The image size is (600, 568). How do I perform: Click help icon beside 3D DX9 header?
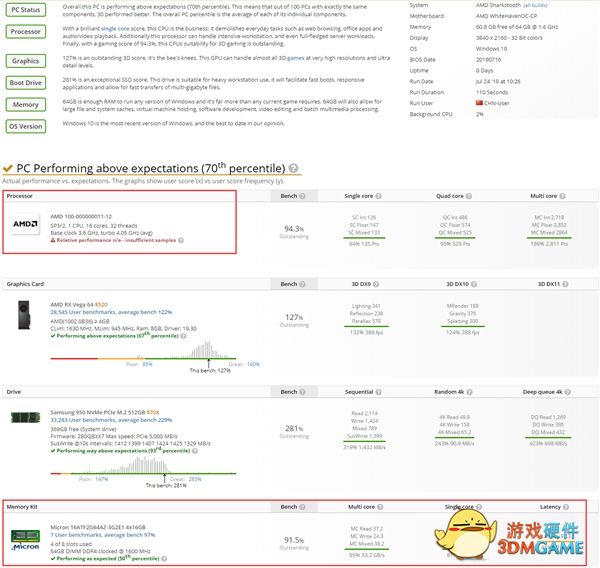click(376, 284)
